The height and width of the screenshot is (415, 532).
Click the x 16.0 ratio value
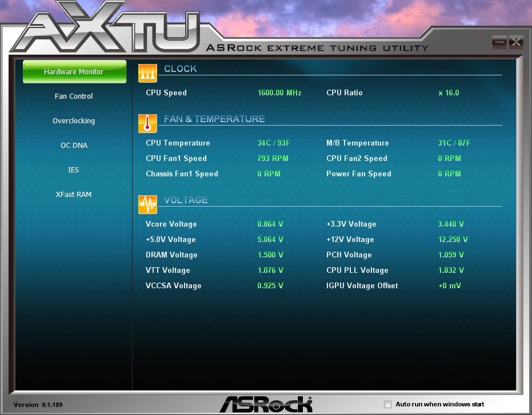click(x=449, y=93)
